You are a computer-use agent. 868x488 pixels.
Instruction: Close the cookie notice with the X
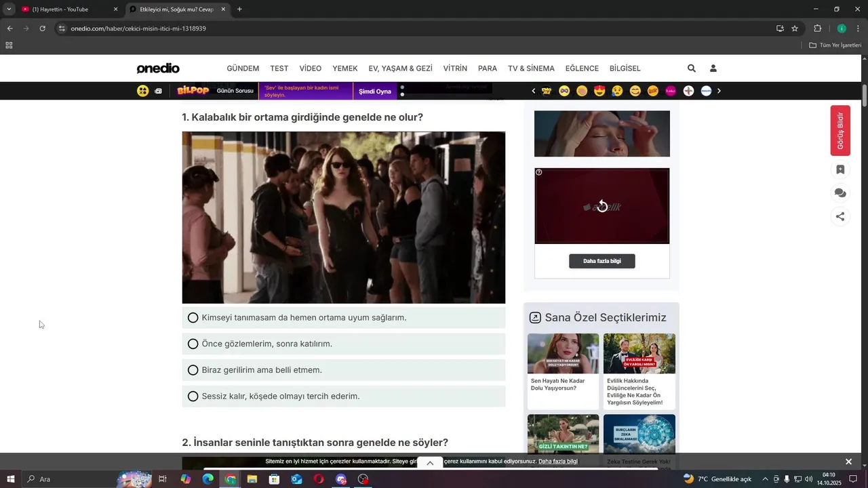click(848, 462)
